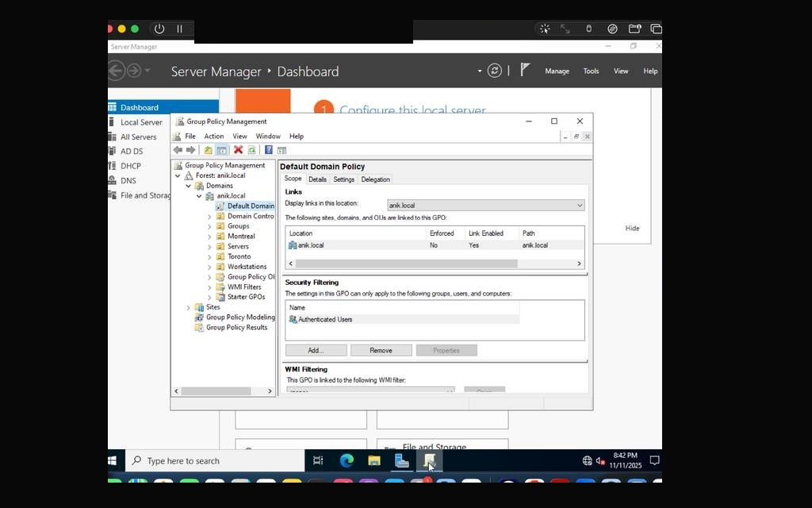812x508 pixels.
Task: Click the VM shared folders icon in title bar
Action: tap(635, 29)
